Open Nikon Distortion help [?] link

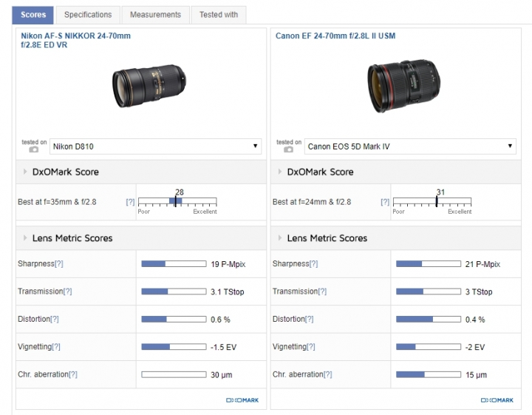pyautogui.click(x=55, y=320)
